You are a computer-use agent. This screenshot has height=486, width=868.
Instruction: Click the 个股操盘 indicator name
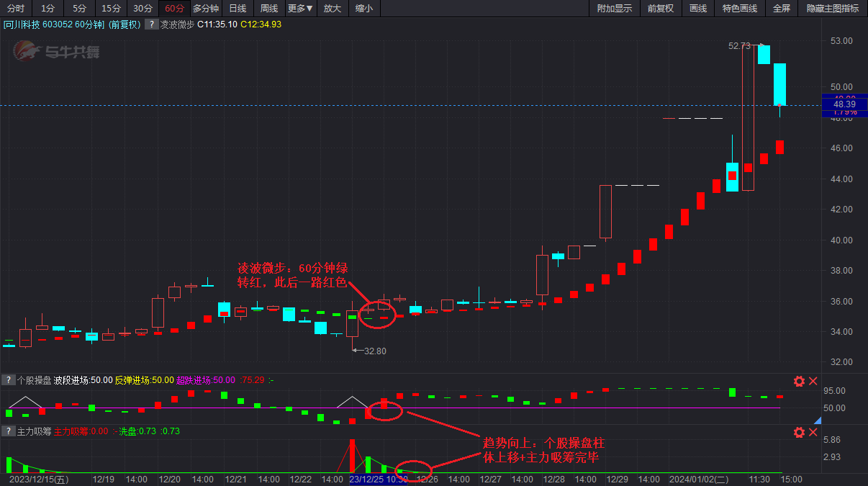[33, 380]
